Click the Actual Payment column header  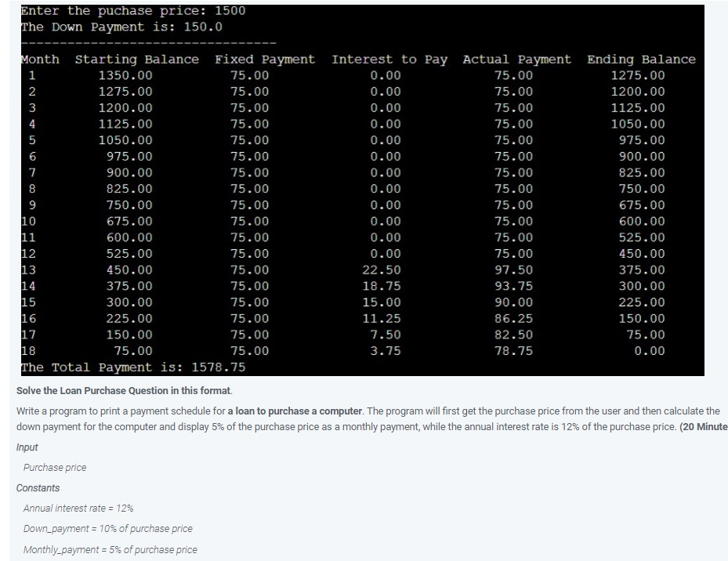pos(518,59)
